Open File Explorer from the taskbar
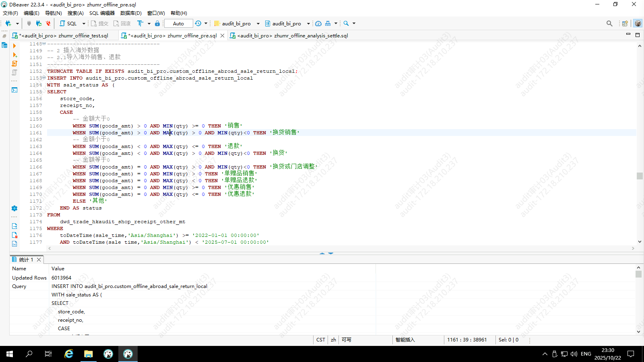Screen dimensions: 644x362 click(x=89, y=354)
